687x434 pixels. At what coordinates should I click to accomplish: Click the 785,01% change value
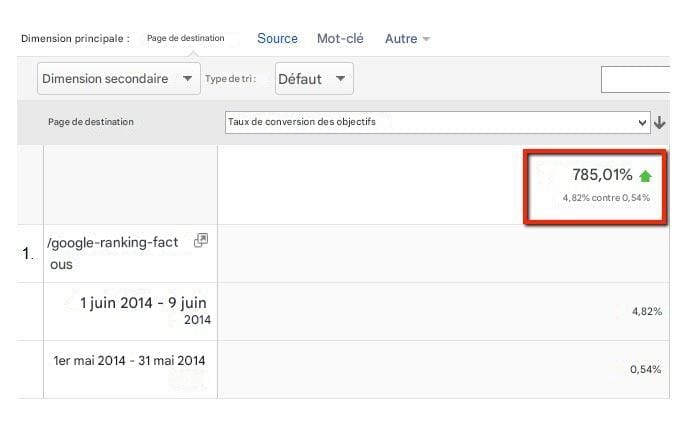pyautogui.click(x=602, y=175)
